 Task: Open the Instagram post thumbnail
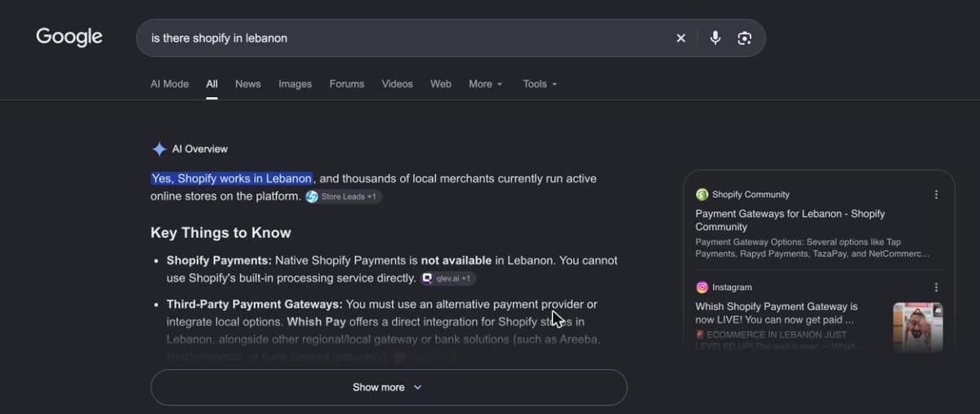point(918,327)
